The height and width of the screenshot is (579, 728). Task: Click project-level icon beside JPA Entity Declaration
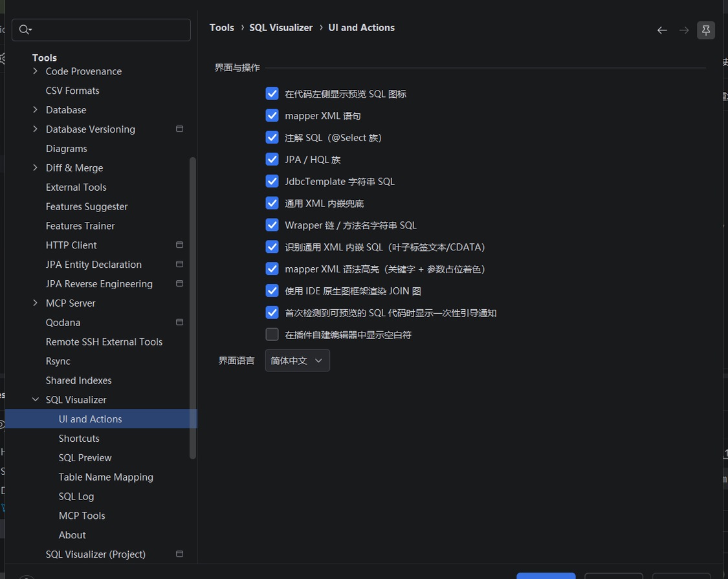tap(180, 264)
